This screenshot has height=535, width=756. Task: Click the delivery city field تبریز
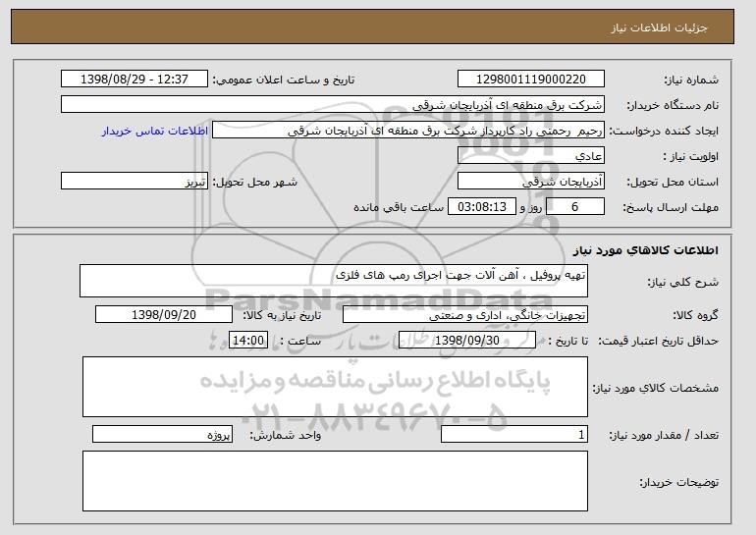(135, 182)
